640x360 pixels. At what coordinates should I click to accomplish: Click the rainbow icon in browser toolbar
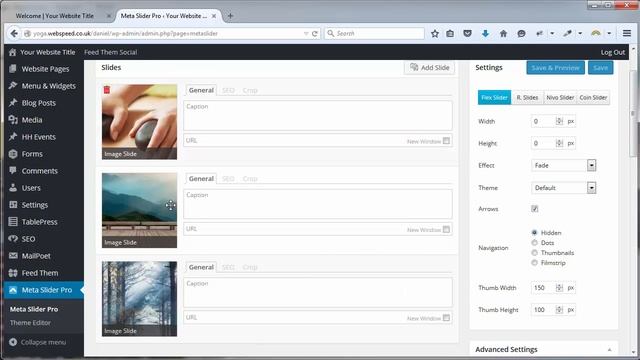[596, 33]
